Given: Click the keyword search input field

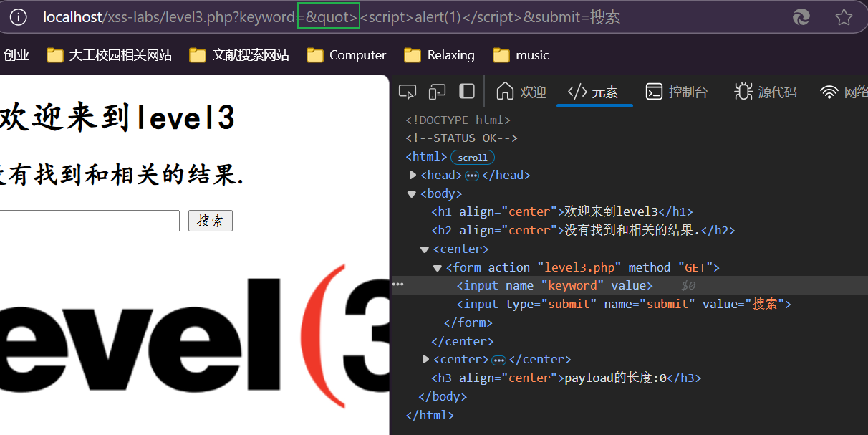Looking at the screenshot, I should pos(90,221).
